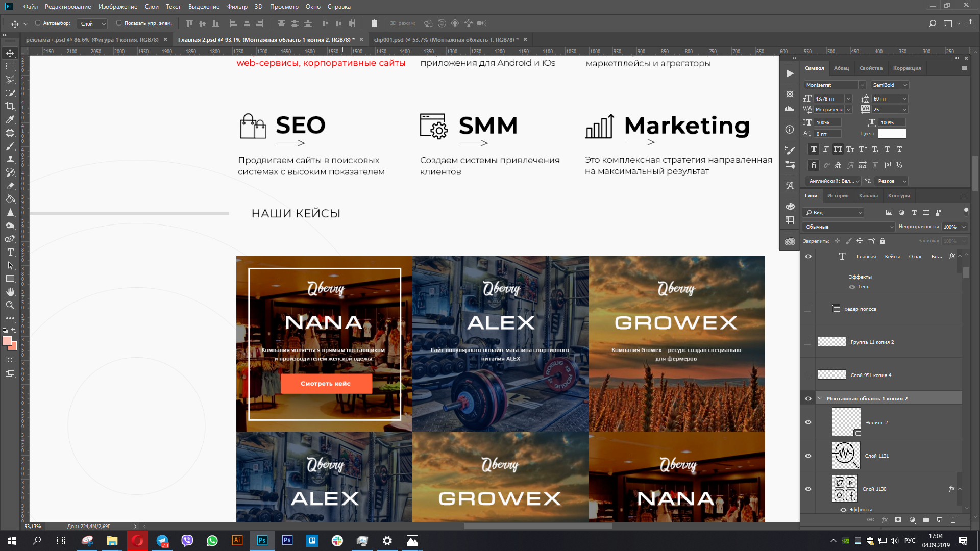Screen dimensions: 980x551
Task: Switch to the Абзац panel tab
Action: 841,68
